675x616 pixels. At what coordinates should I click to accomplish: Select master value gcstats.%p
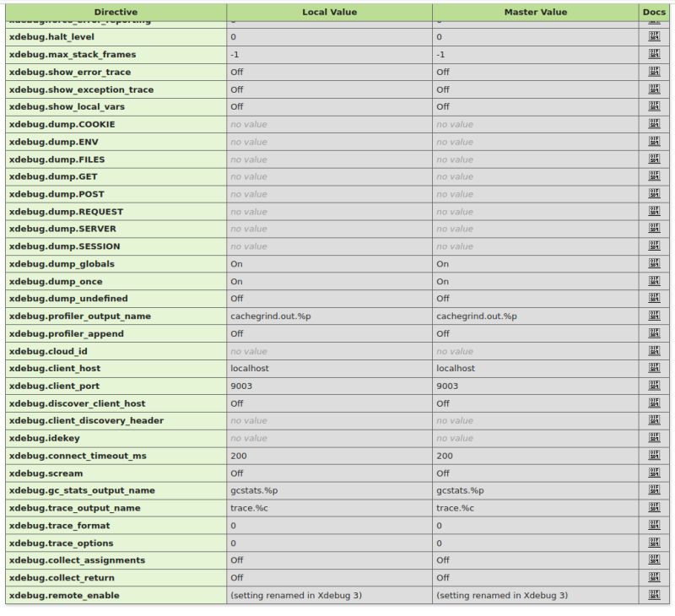point(460,491)
